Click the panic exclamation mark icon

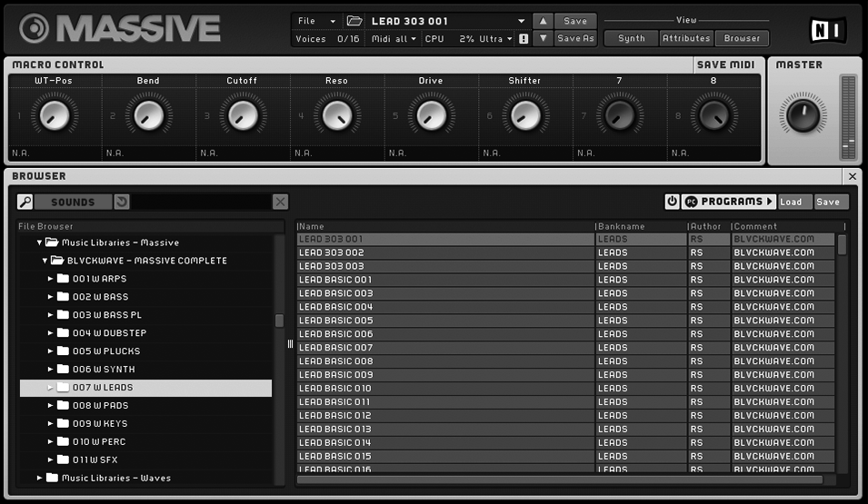(524, 39)
